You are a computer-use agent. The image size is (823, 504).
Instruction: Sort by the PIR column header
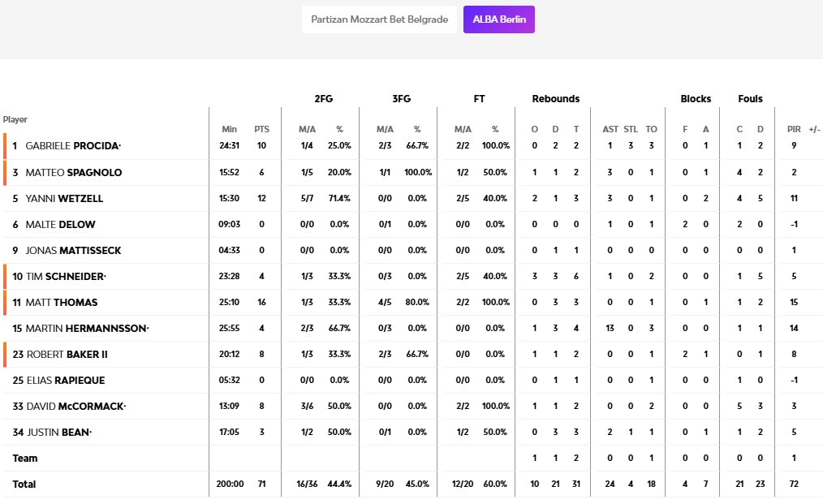click(x=793, y=129)
